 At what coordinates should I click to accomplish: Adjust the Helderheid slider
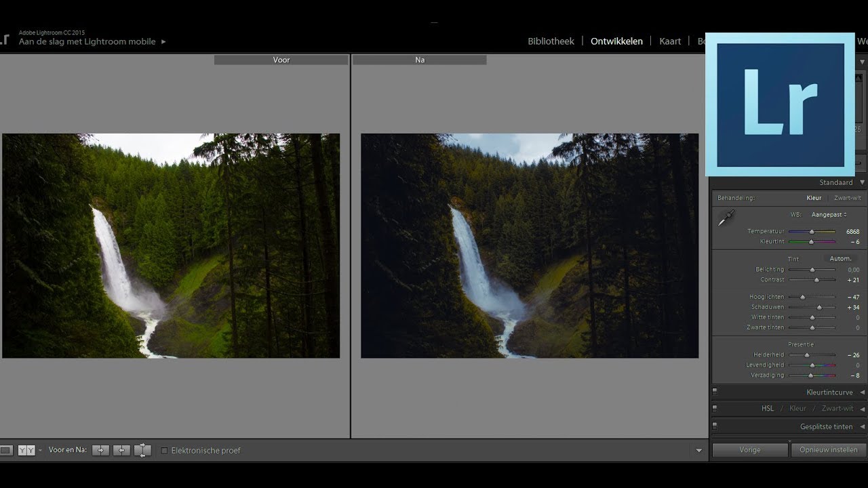click(812, 355)
